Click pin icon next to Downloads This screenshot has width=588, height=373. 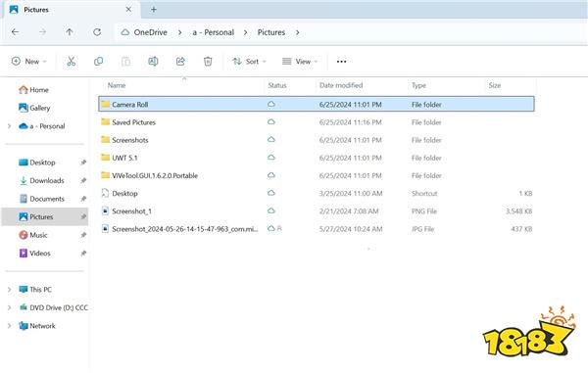point(83,180)
